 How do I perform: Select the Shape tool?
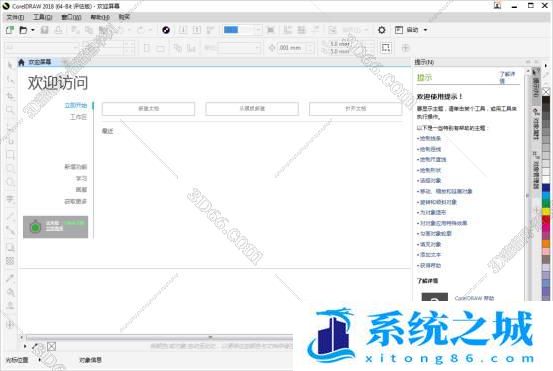10,80
